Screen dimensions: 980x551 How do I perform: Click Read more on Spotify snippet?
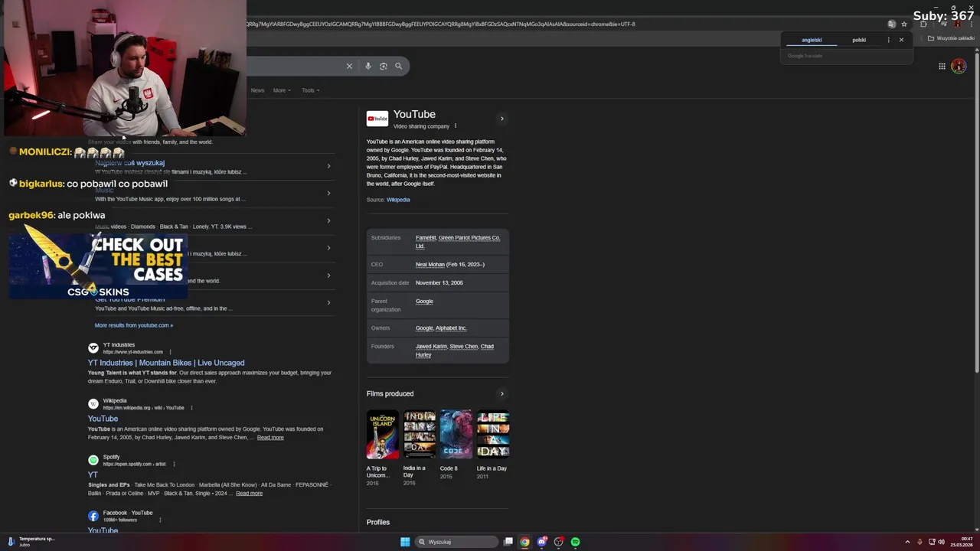pos(249,494)
